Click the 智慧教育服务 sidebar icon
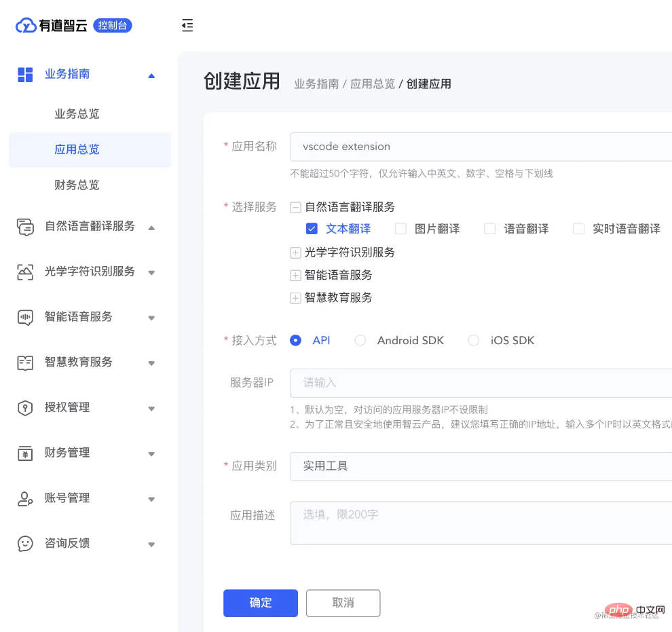 click(x=25, y=363)
